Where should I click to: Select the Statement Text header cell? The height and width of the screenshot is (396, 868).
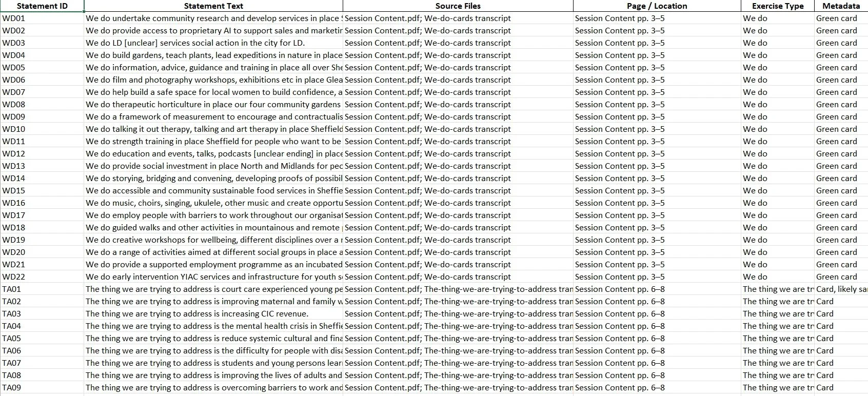[213, 6]
